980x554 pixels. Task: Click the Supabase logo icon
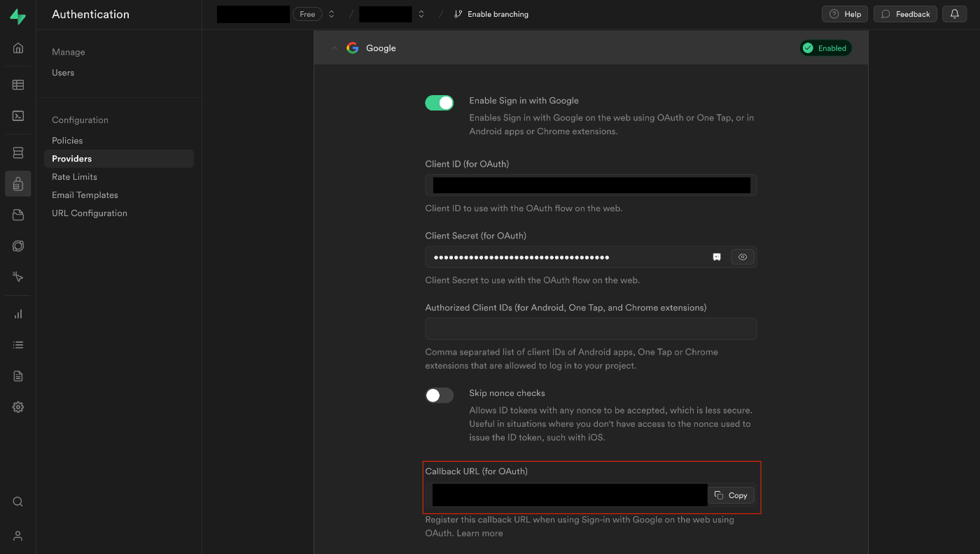(x=18, y=16)
